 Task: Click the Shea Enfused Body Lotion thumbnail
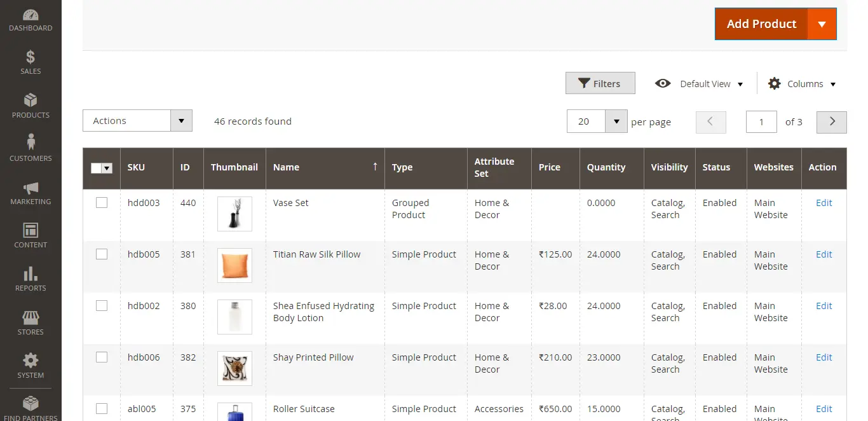pos(234,317)
